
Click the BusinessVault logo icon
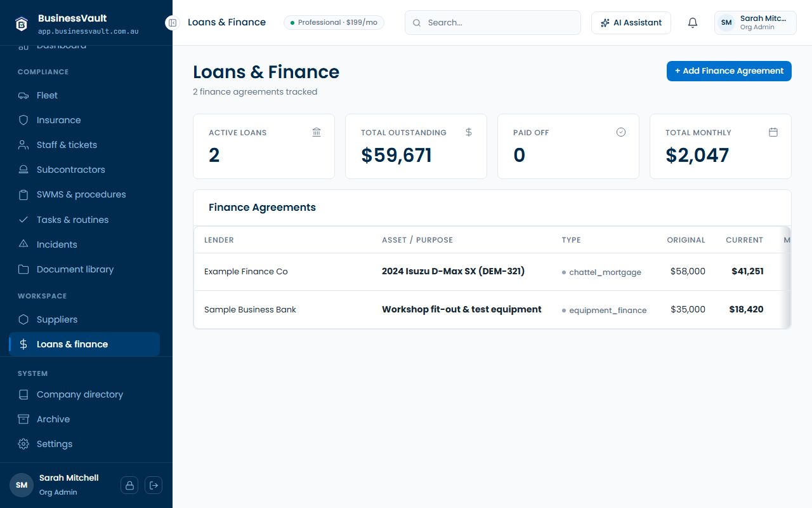[22, 23]
